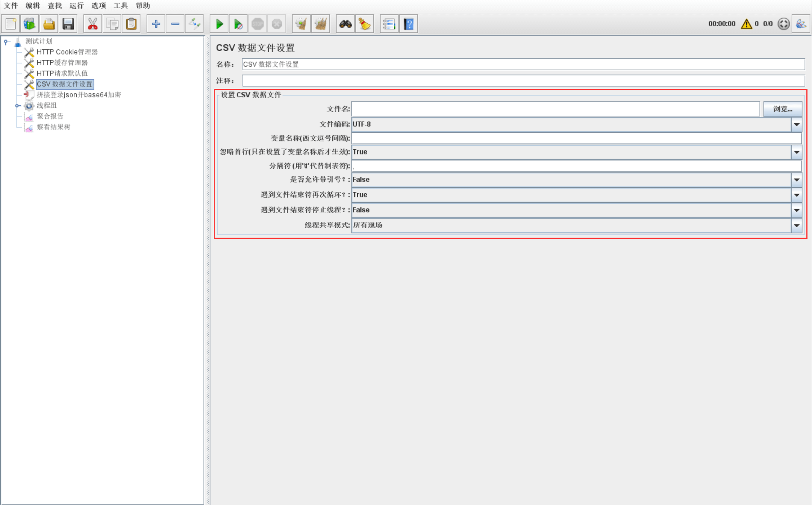Image resolution: width=812 pixels, height=505 pixels.
Task: Click the green Run/Start test button
Action: (x=219, y=24)
